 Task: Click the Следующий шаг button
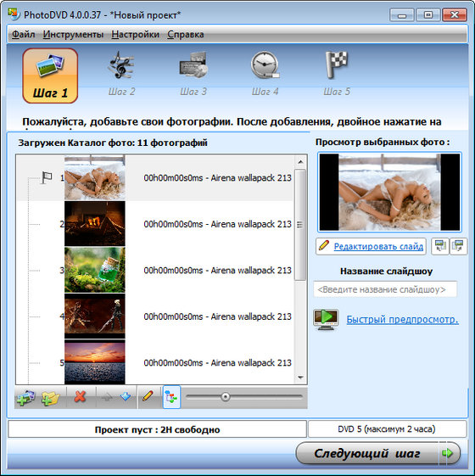coord(377,453)
